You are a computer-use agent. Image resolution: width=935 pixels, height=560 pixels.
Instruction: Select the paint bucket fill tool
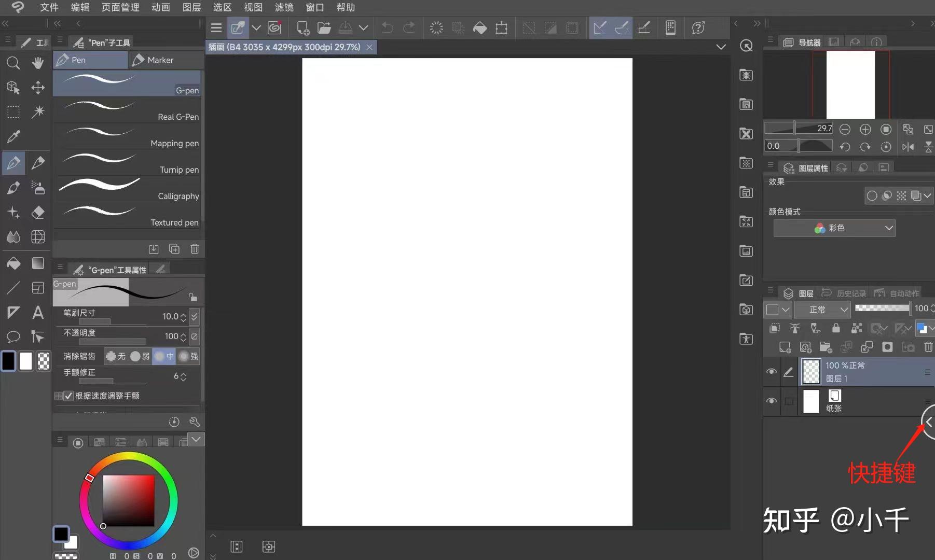coord(13,263)
